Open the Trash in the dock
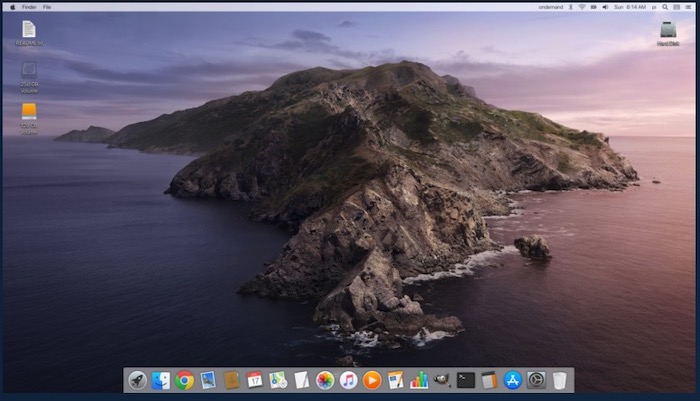 (x=559, y=380)
